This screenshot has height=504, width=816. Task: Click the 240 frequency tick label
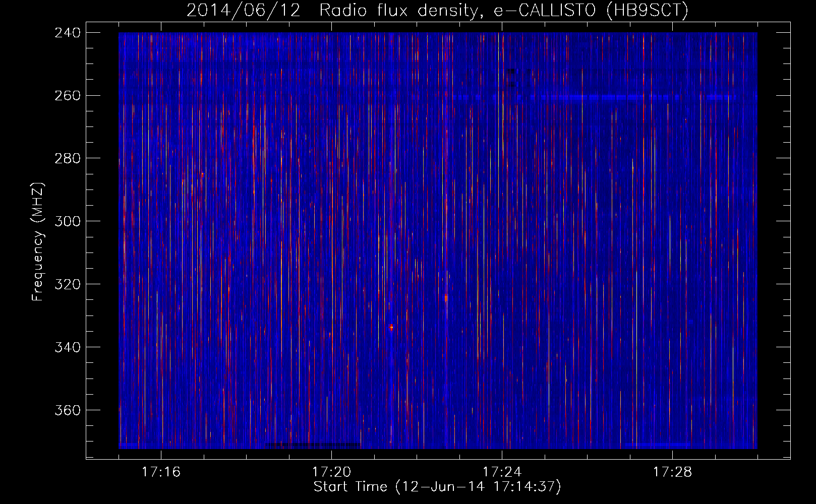tap(68, 32)
